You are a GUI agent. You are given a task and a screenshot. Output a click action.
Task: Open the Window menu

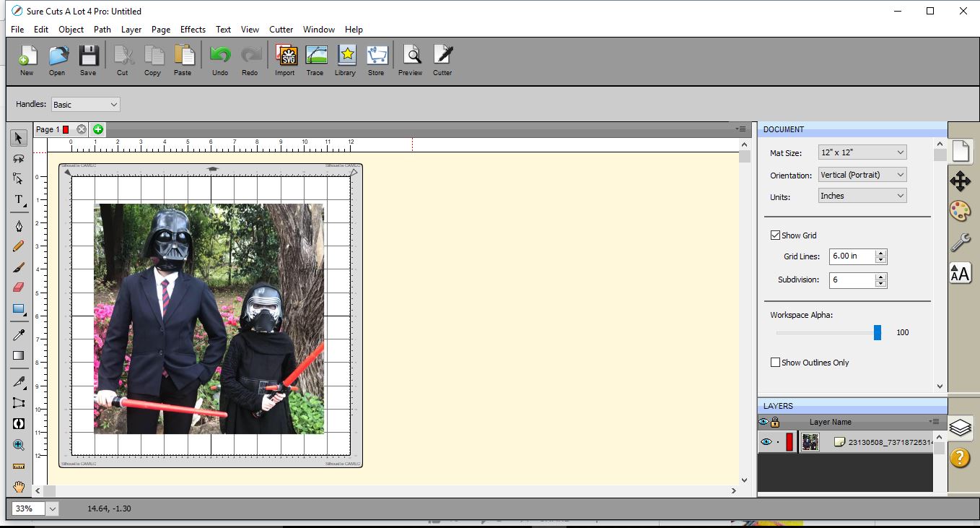click(319, 30)
